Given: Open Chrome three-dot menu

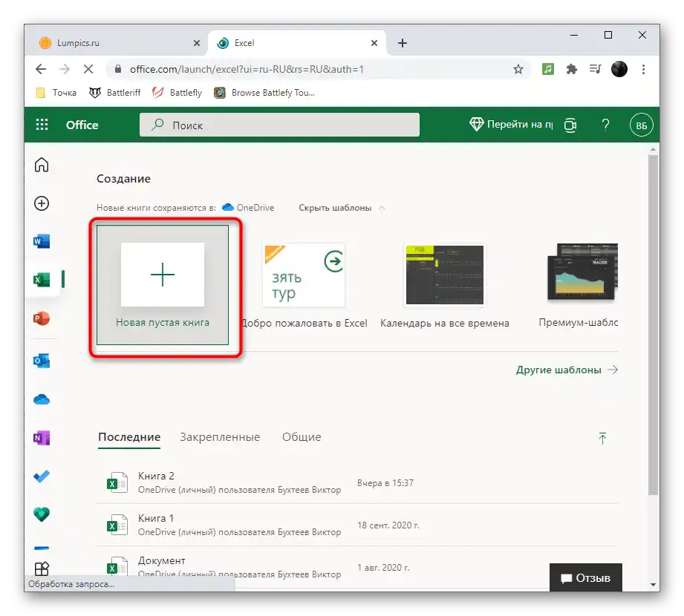Looking at the screenshot, I should point(643,69).
